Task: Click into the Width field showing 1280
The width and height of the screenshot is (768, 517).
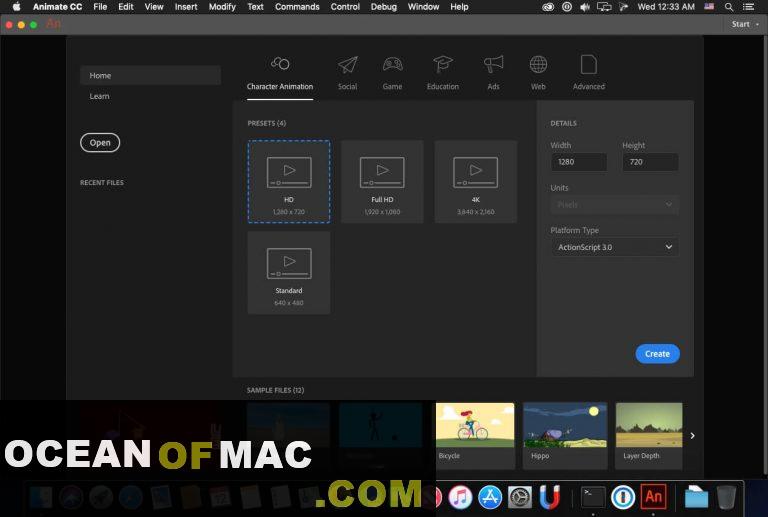Action: [579, 162]
